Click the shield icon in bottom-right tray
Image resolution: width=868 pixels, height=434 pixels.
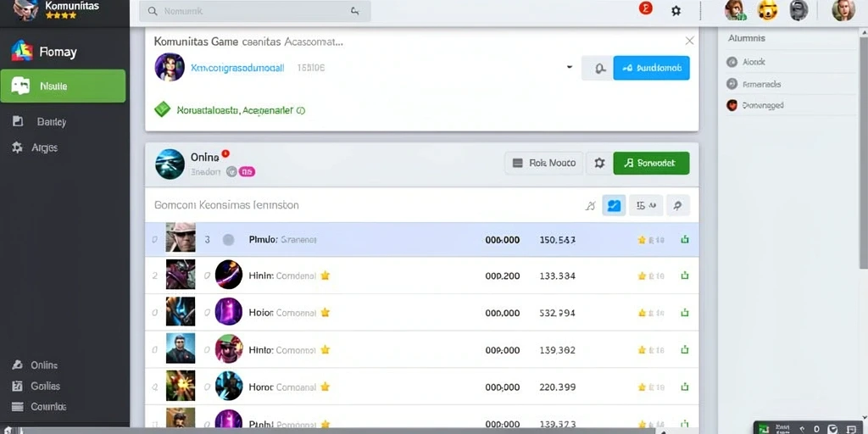(832, 429)
